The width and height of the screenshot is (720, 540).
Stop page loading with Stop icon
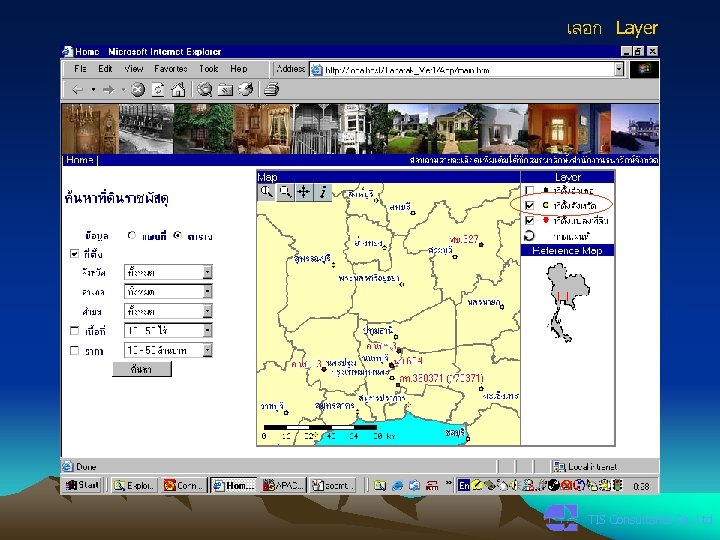point(138,90)
